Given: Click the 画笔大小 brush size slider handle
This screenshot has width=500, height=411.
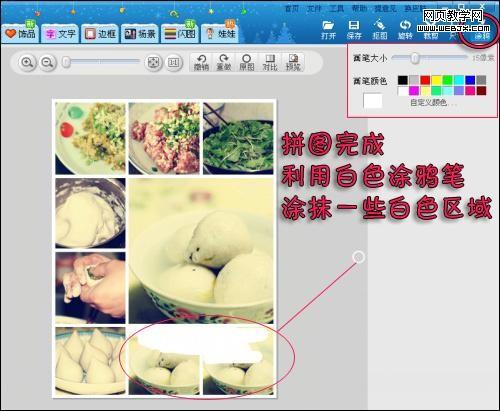Looking at the screenshot, I should 415,58.
